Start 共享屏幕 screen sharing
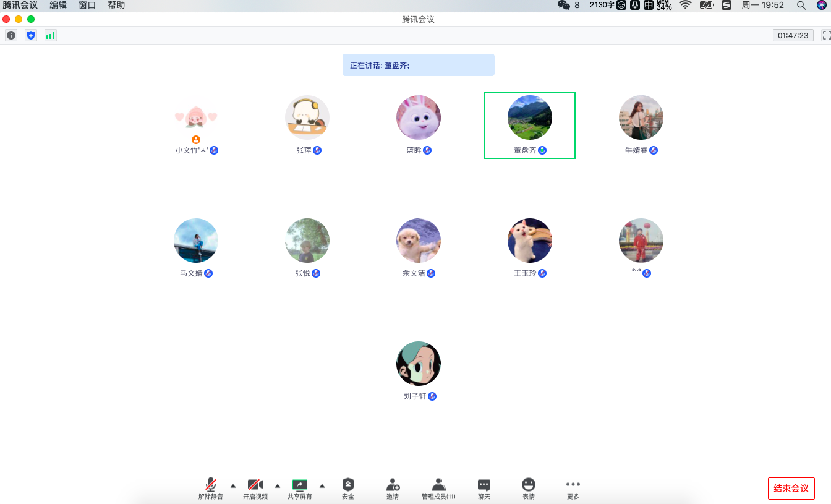This screenshot has height=504, width=831. click(300, 488)
